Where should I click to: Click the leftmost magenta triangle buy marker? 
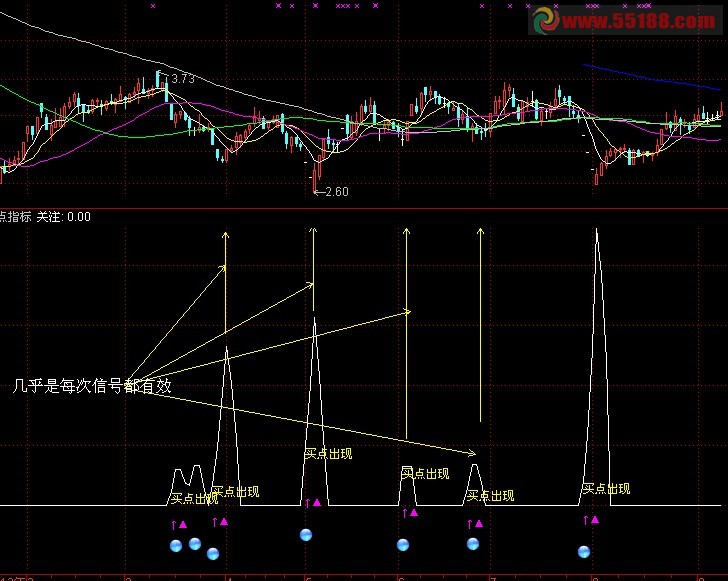click(x=183, y=524)
